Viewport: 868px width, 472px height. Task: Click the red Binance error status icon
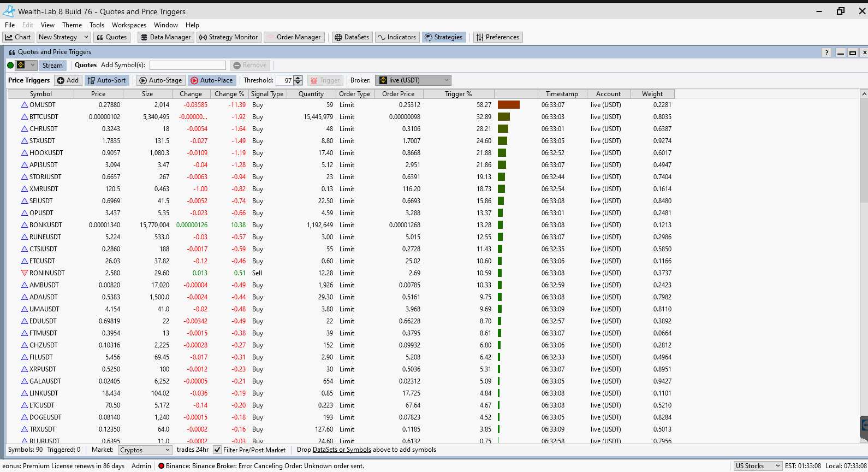pyautogui.click(x=161, y=466)
